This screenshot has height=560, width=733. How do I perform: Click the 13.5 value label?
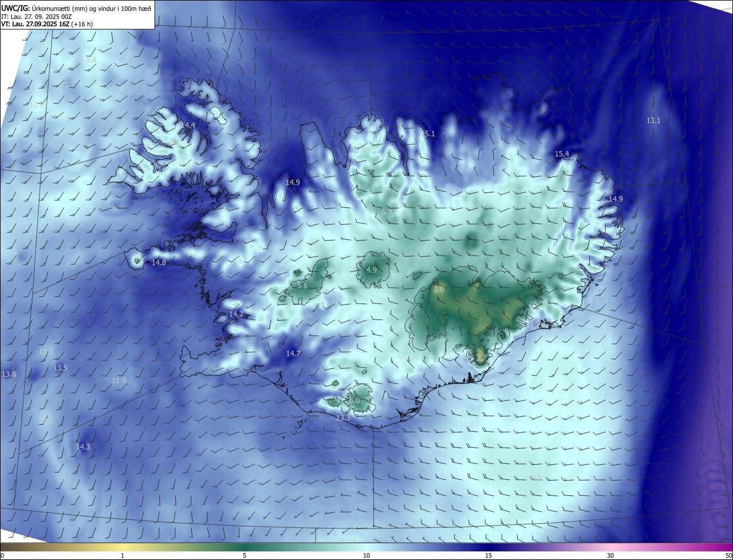pos(60,368)
